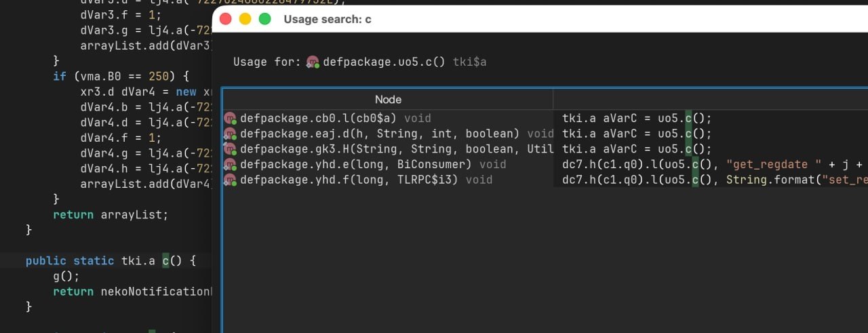The height and width of the screenshot is (333, 868).
Task: Click the Node column header
Action: 388,100
